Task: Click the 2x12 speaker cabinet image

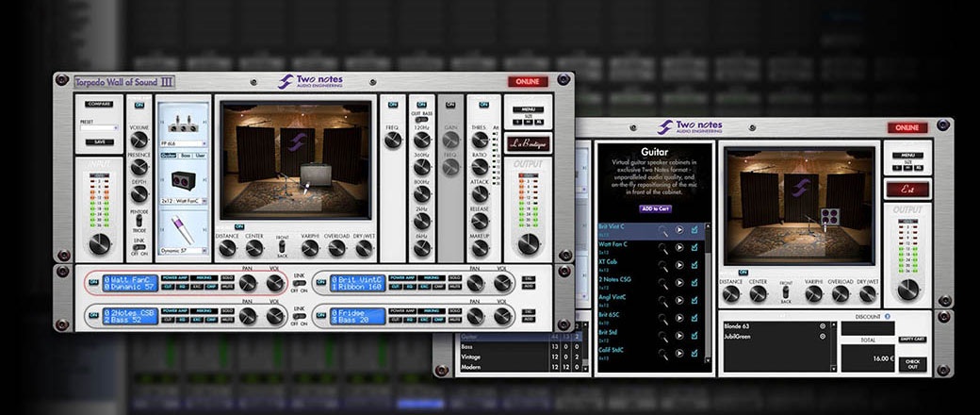Action: (x=183, y=181)
